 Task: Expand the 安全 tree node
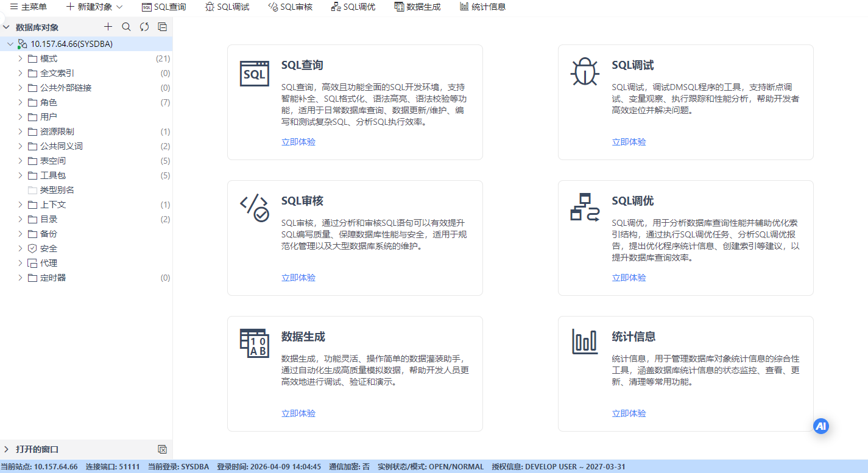20,248
